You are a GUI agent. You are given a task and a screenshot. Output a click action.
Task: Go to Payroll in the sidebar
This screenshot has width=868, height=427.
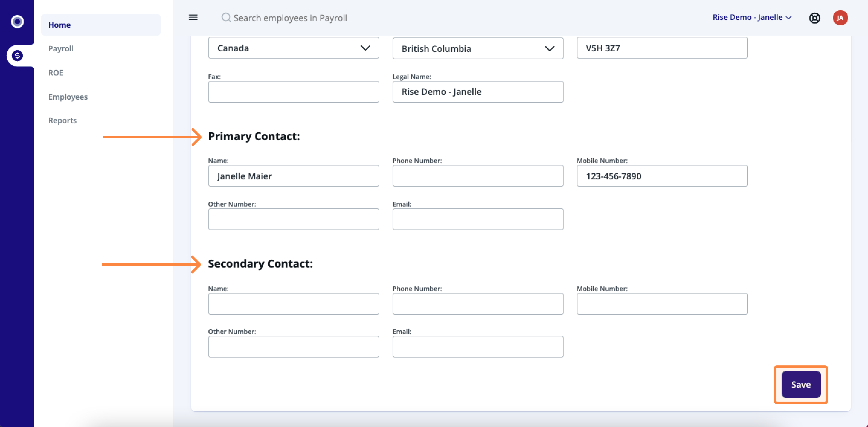(61, 49)
